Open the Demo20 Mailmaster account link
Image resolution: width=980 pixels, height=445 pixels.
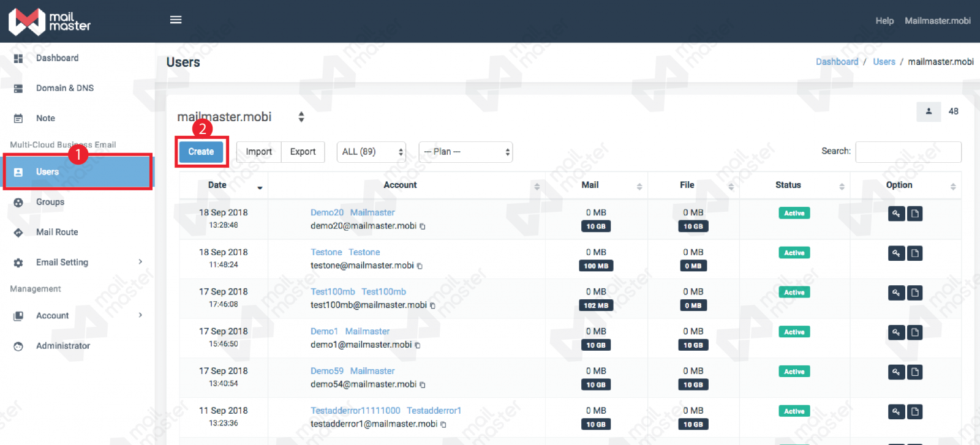point(352,212)
